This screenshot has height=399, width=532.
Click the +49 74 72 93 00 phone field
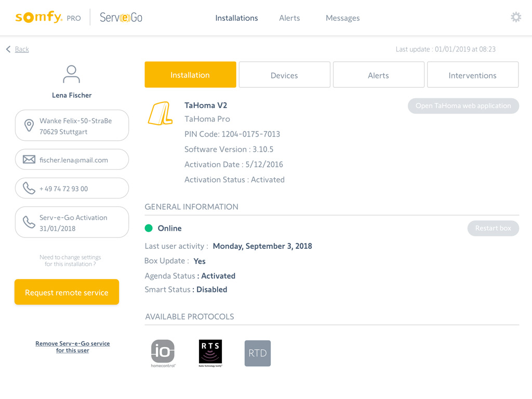[72, 188]
